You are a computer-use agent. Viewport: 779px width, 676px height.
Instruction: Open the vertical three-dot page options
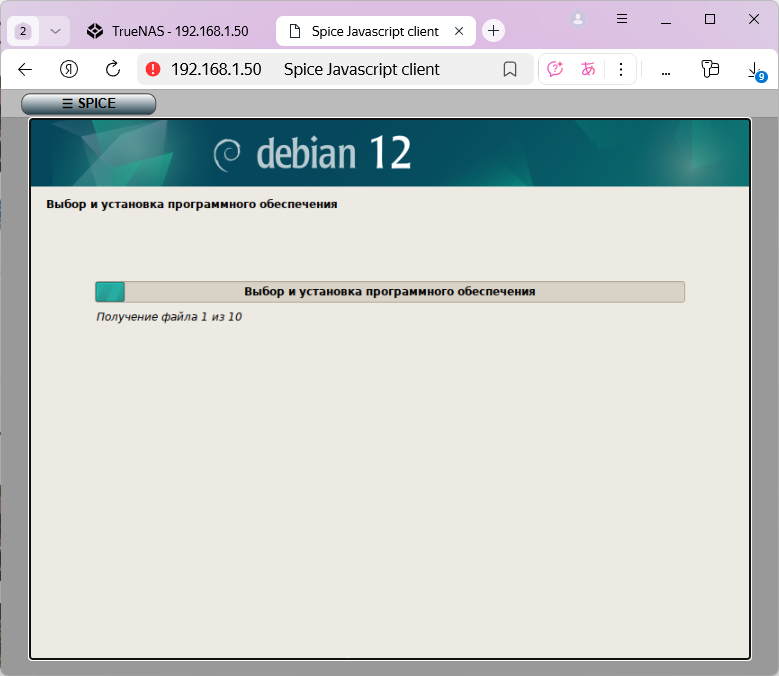(x=621, y=69)
